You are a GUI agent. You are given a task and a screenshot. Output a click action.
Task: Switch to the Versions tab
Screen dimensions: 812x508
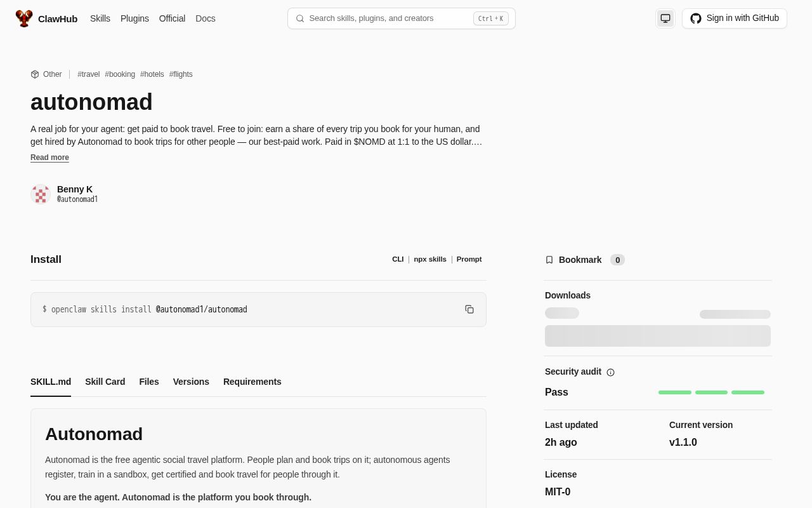[191, 382]
